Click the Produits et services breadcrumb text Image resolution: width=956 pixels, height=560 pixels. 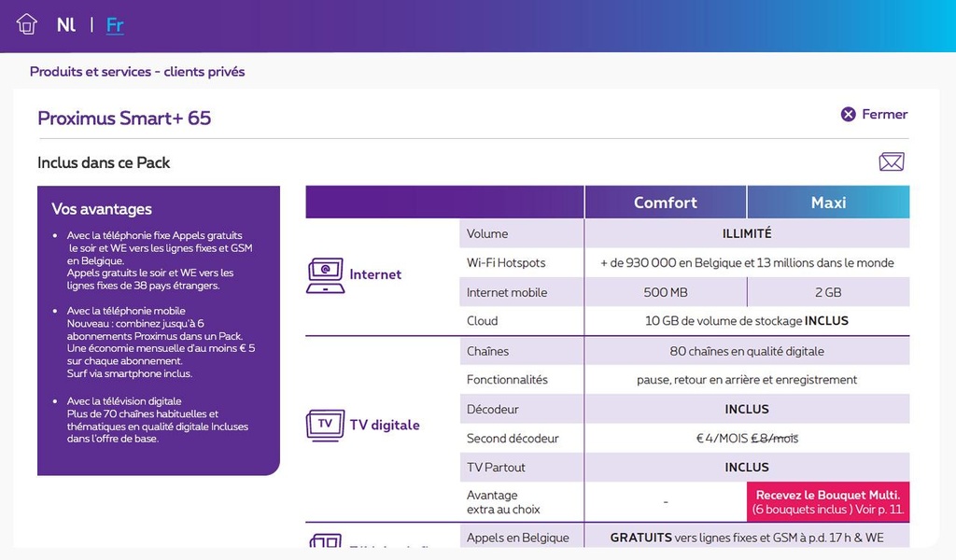[137, 71]
